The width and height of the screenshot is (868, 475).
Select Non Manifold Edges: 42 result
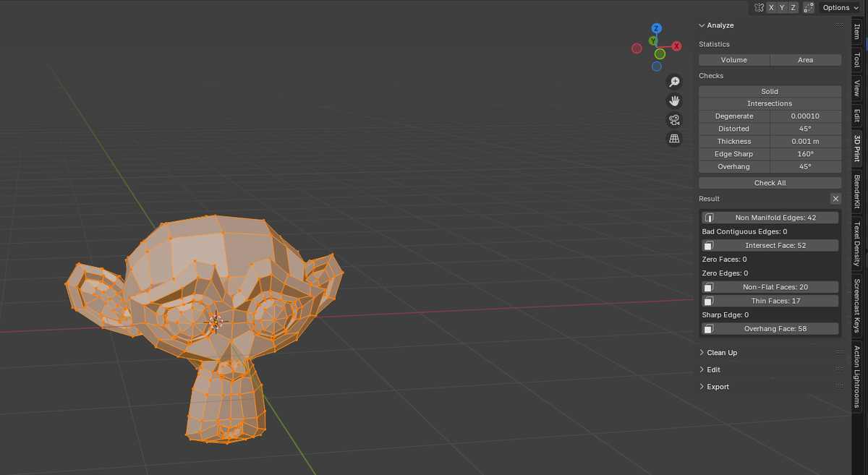(770, 218)
